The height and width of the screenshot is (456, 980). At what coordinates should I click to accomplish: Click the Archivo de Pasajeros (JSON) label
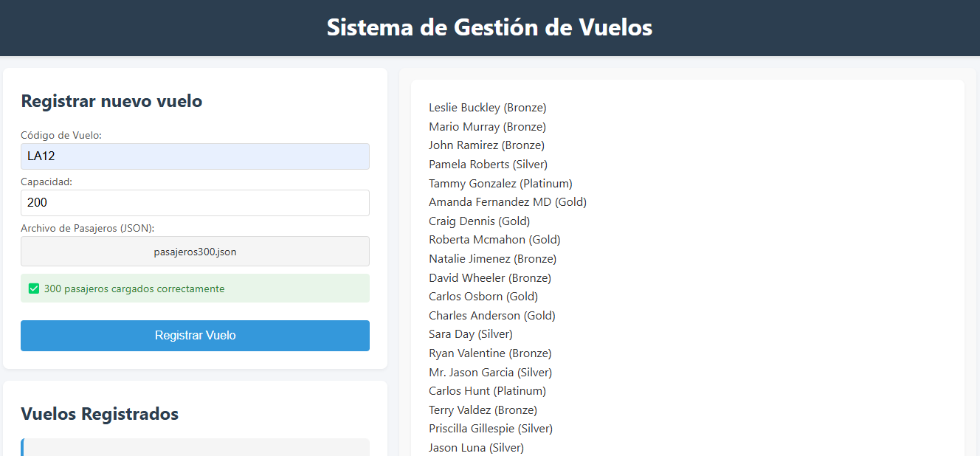coord(87,229)
